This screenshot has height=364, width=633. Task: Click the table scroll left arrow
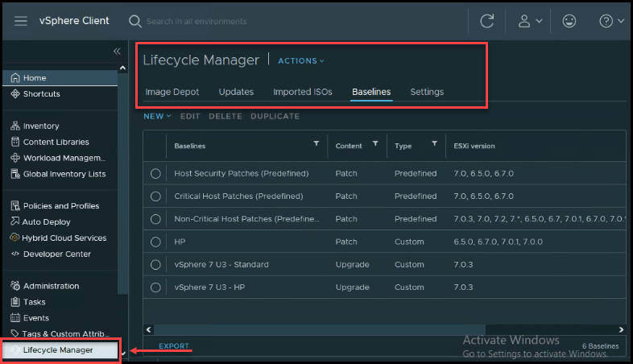pyautogui.click(x=148, y=329)
